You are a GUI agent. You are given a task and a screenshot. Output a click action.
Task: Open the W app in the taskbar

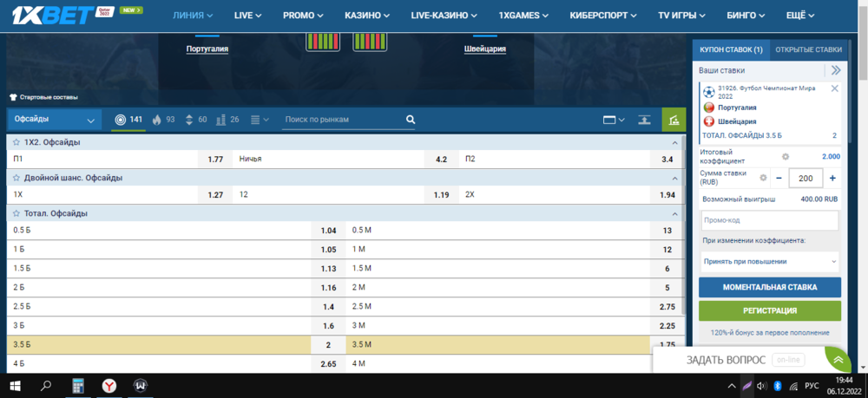point(140,385)
